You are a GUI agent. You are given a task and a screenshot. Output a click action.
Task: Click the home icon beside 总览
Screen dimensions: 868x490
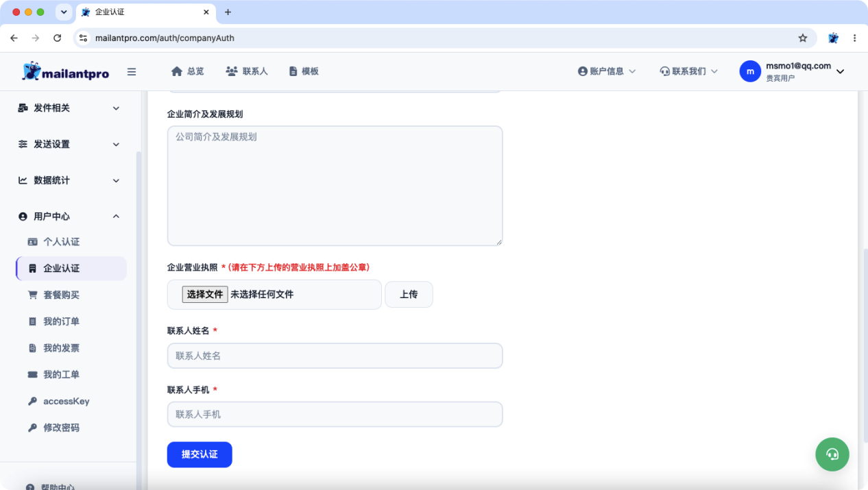(x=177, y=71)
